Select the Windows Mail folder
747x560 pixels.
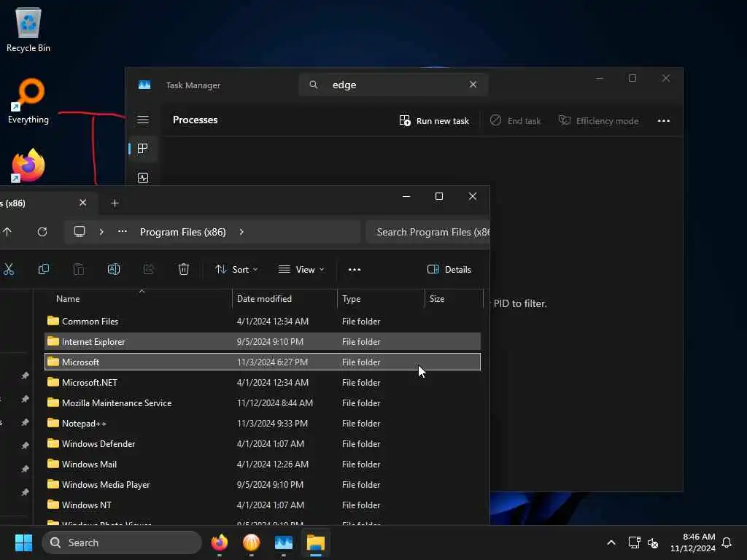pos(263,464)
